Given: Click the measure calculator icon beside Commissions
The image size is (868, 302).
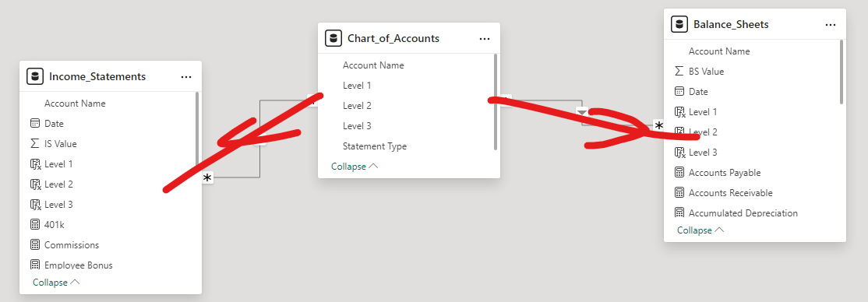Looking at the screenshot, I should click(x=35, y=245).
